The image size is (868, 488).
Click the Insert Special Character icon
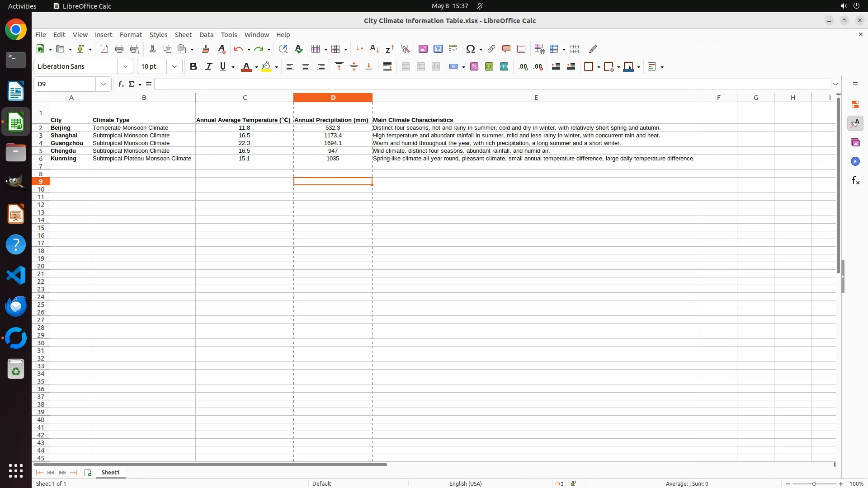(x=471, y=49)
